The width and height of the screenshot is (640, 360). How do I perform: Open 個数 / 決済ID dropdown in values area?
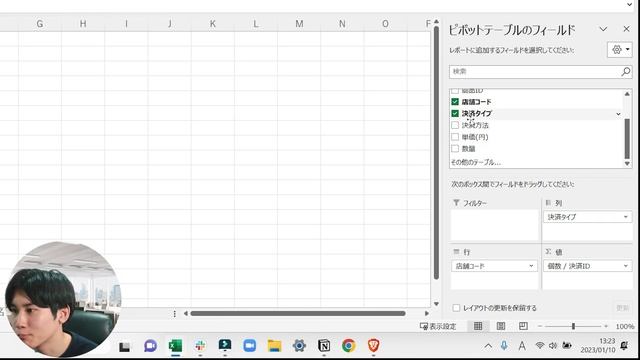click(625, 266)
